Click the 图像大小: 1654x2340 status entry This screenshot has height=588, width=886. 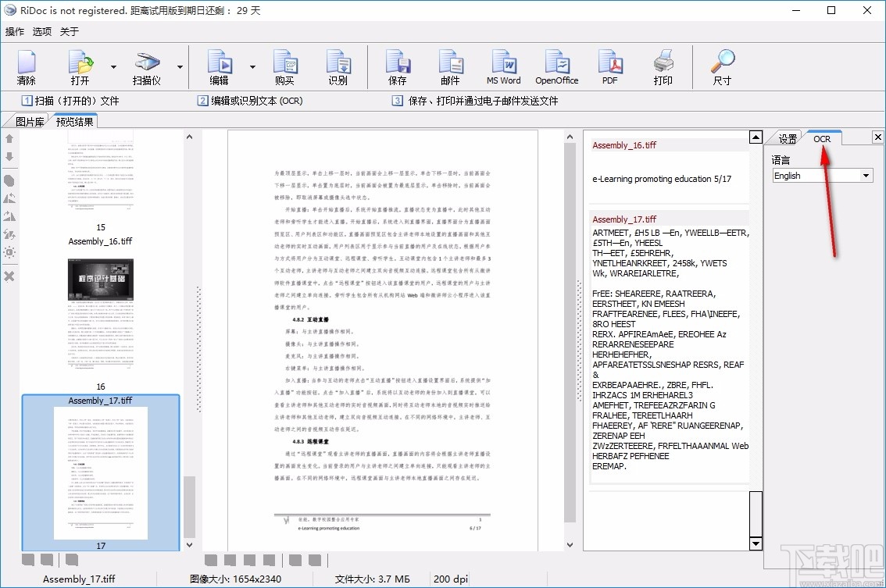point(235,579)
